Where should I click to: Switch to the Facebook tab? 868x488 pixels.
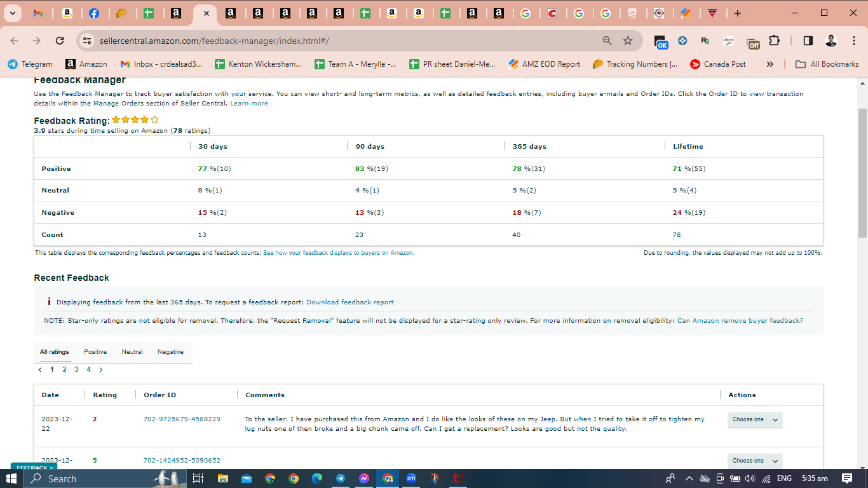(94, 13)
